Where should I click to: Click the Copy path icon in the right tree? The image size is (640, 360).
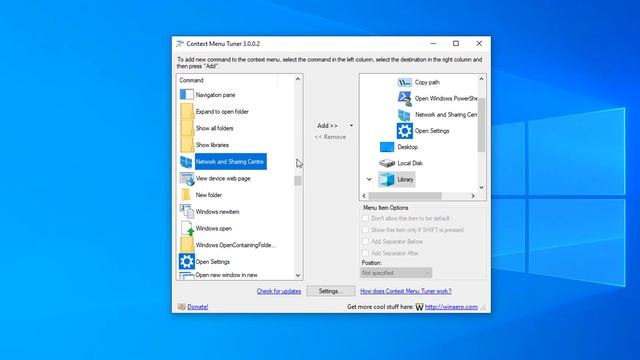404,82
